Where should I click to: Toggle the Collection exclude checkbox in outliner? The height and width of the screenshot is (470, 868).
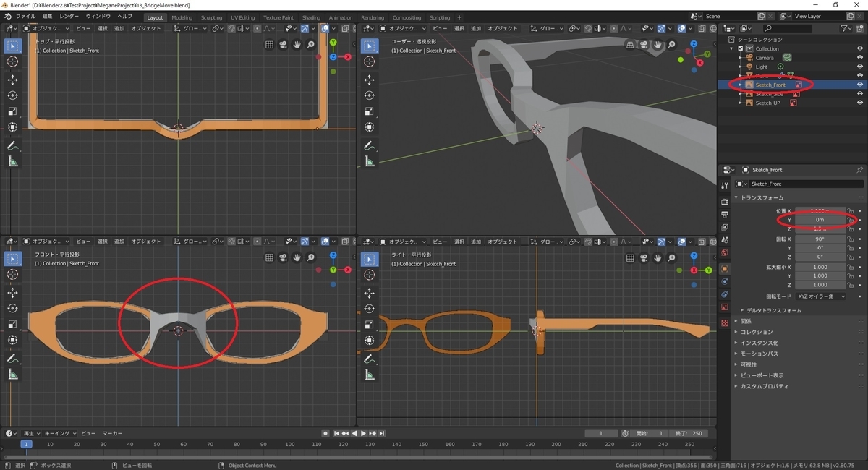741,48
